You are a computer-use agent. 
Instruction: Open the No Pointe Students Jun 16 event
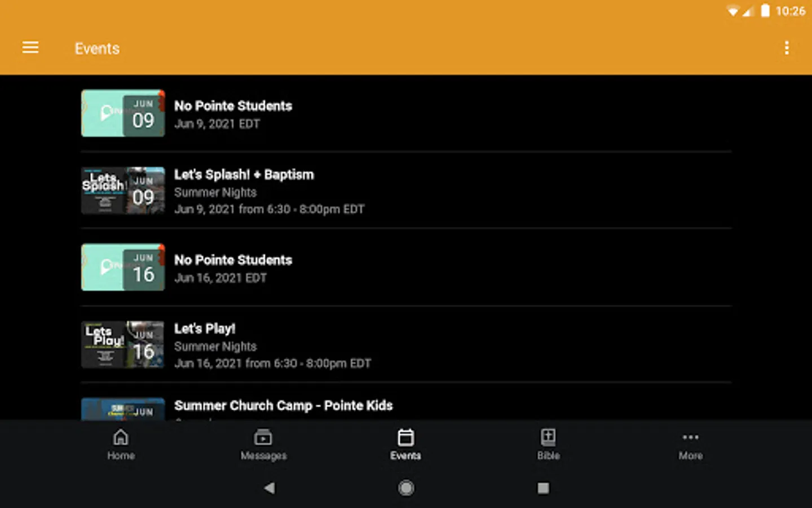pyautogui.click(x=233, y=260)
